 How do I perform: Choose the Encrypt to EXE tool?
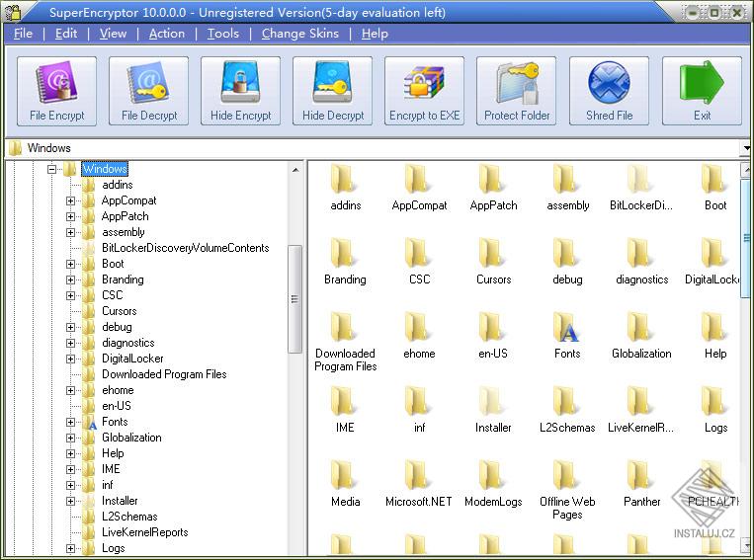(424, 90)
